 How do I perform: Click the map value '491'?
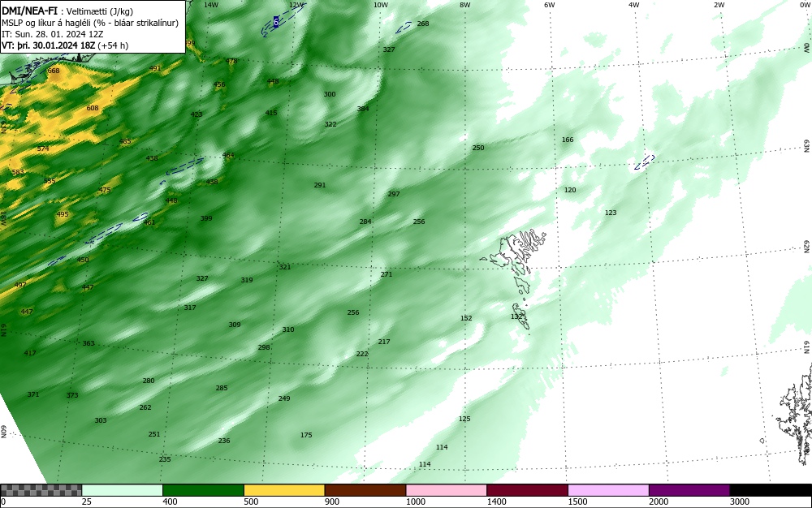(155, 68)
